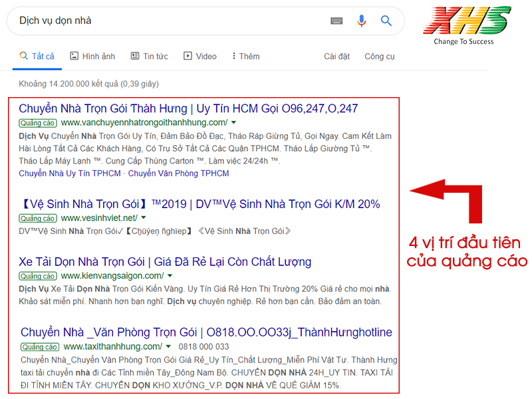Viewport: 532px width, 399px height.
Task: Click URL www.vanchuyennhatrongoithanhhung.com/
Action: point(144,122)
